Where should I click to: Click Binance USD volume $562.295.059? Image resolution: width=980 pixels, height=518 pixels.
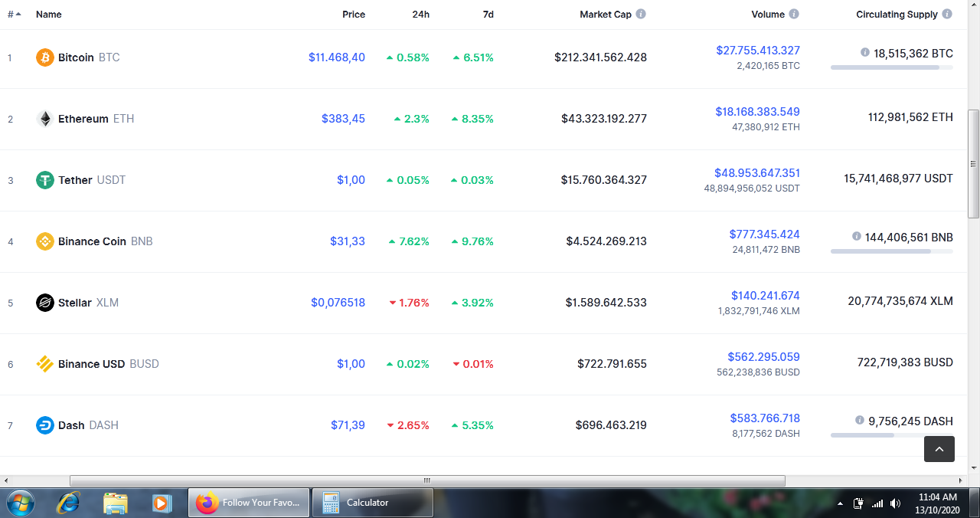(x=764, y=357)
